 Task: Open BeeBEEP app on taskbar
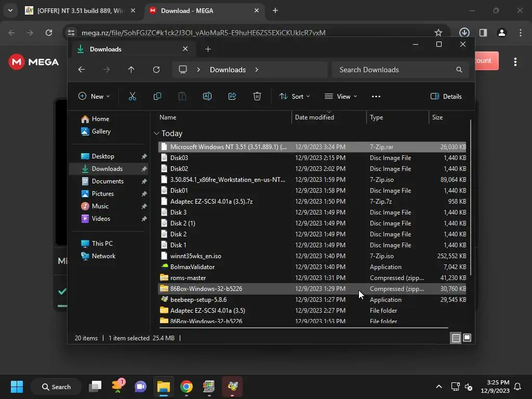[x=232, y=387]
